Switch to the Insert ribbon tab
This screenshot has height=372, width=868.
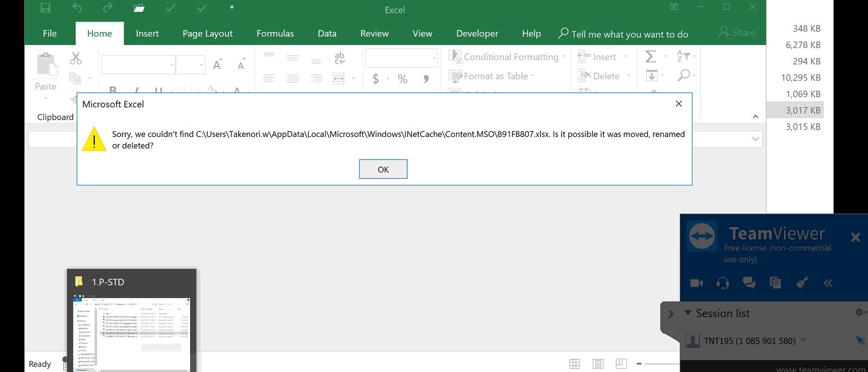(147, 33)
